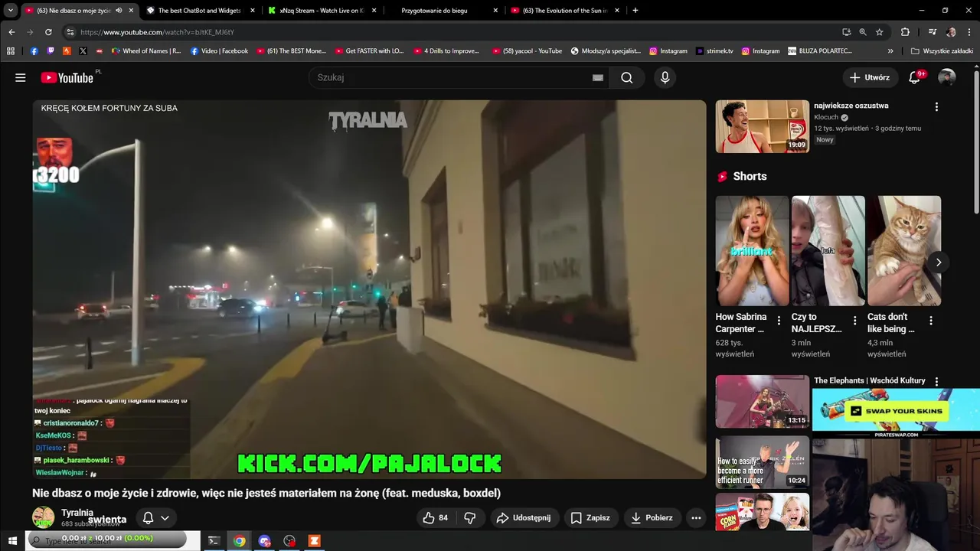Open the największe oszustwa video thumbnail

click(x=763, y=126)
